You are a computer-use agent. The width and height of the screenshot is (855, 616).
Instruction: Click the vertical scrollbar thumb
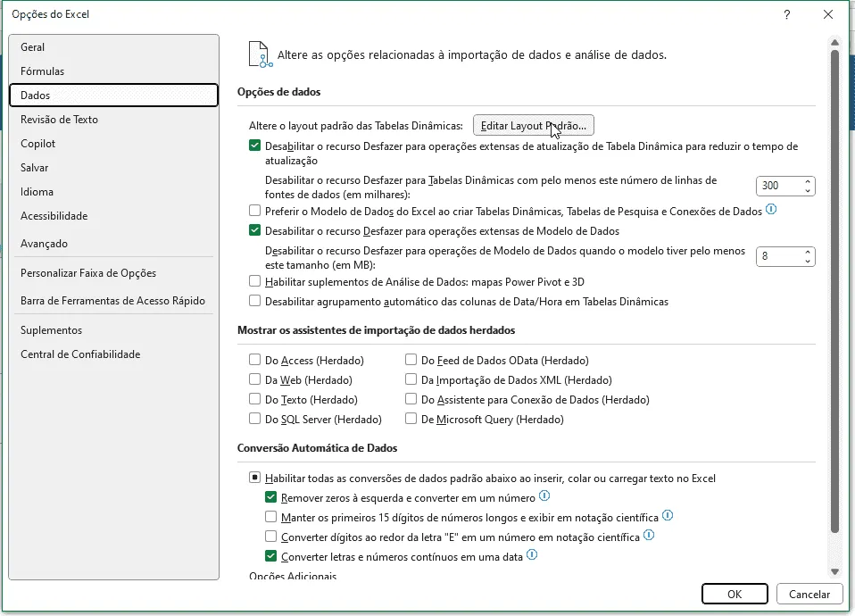pyautogui.click(x=834, y=291)
